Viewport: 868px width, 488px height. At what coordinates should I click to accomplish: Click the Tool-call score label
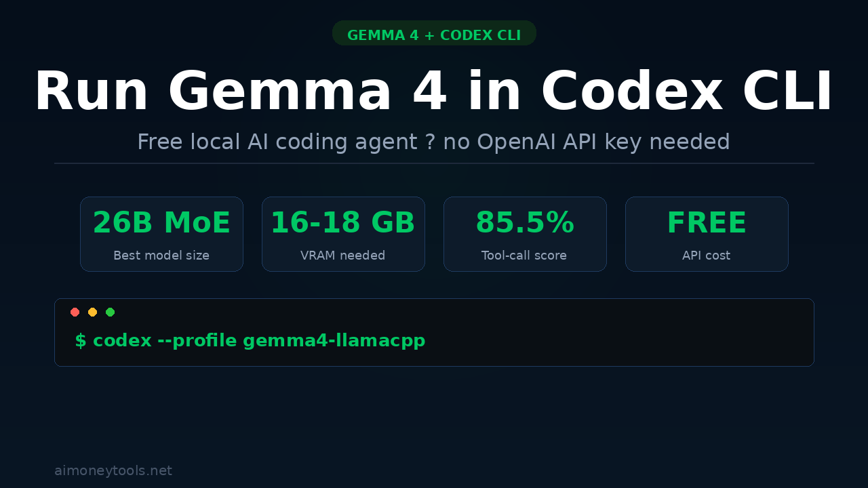(x=524, y=256)
